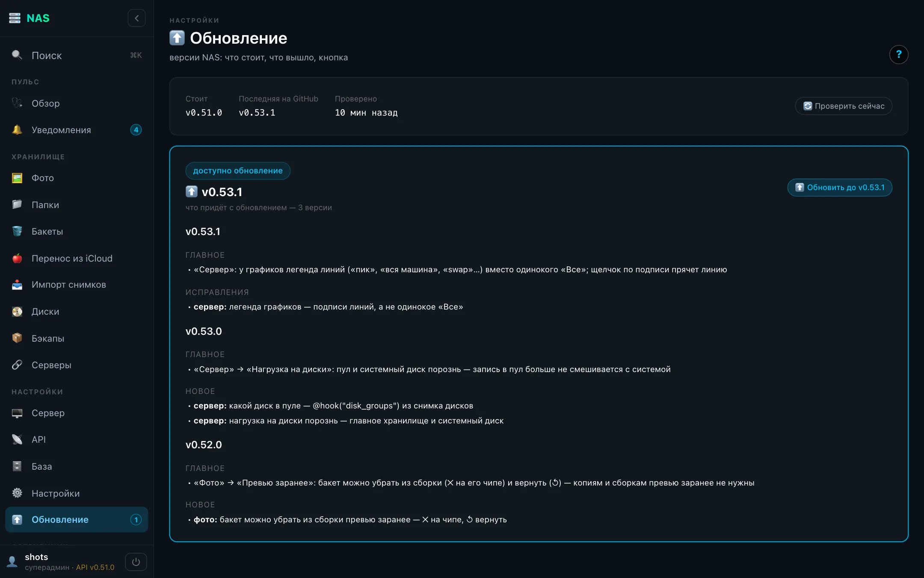Viewport: 924px width, 578px height.
Task: Click the NAS logo icon
Action: coord(15,18)
